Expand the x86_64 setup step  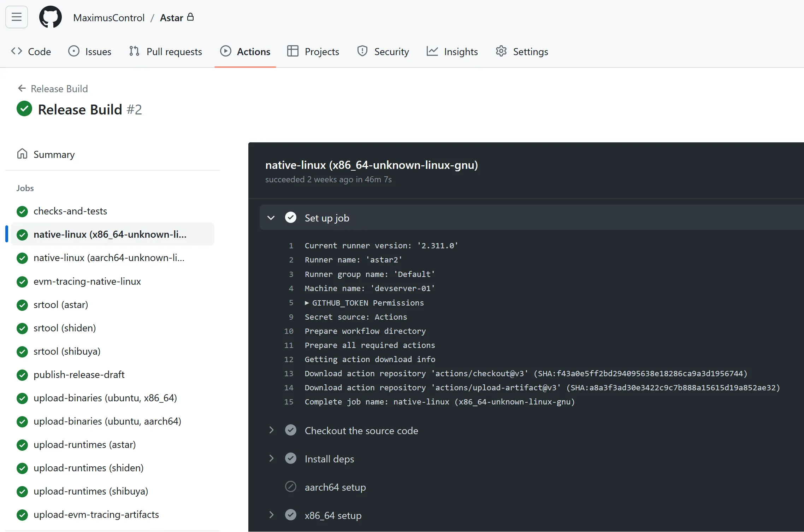271,515
